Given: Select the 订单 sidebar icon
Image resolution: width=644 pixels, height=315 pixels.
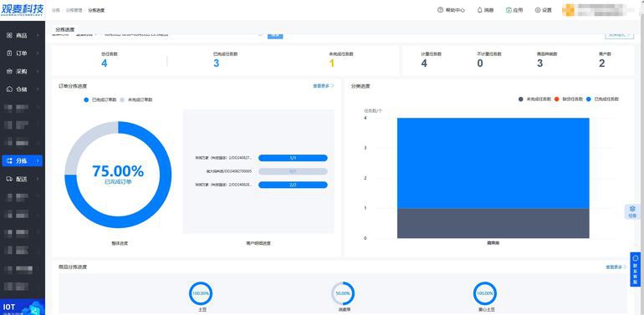Looking at the screenshot, I should click(9, 53).
